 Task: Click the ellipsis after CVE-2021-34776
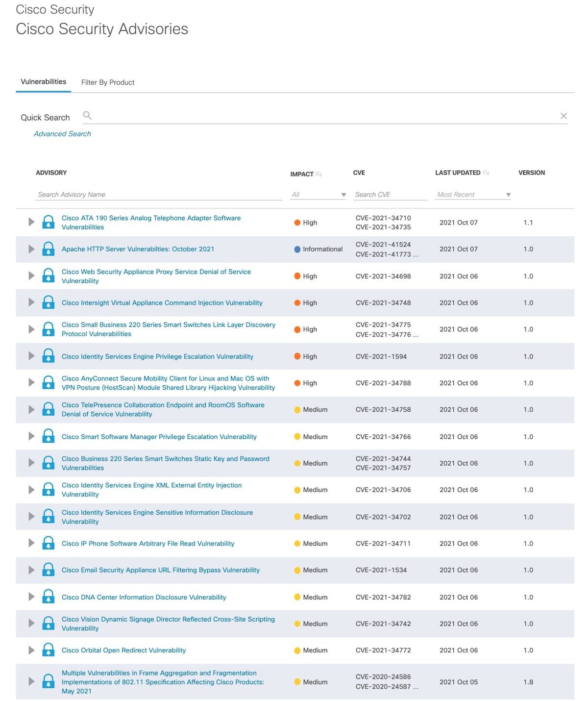point(416,335)
